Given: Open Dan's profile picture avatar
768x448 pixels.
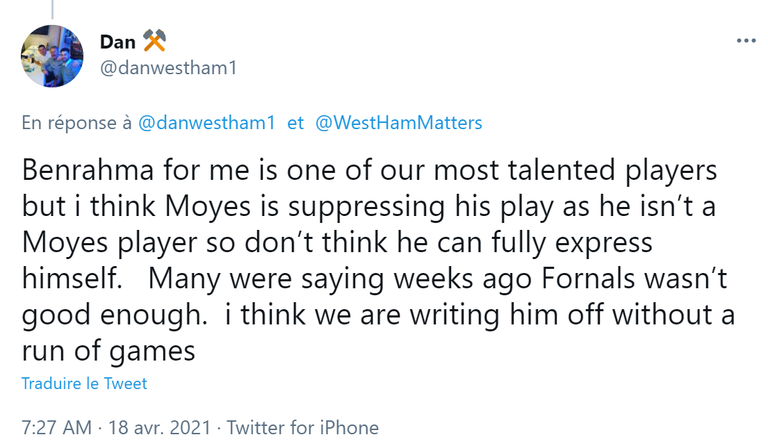Looking at the screenshot, I should [51, 56].
